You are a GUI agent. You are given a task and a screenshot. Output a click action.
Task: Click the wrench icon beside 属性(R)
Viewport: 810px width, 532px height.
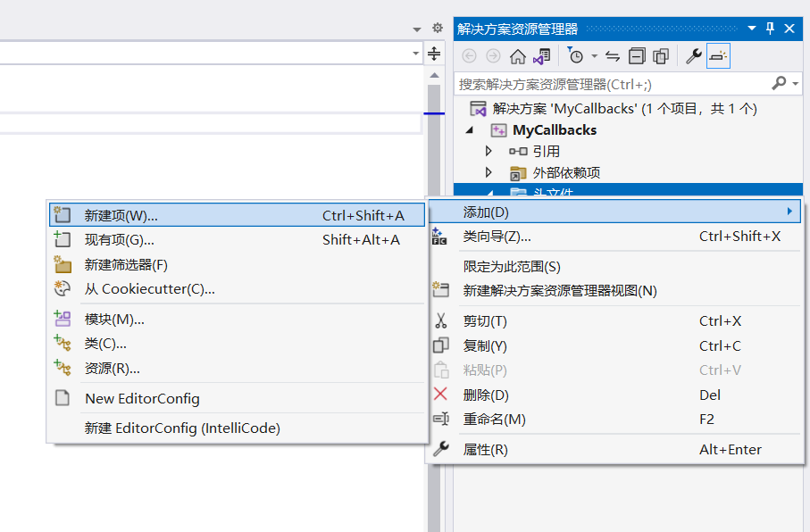click(x=440, y=449)
